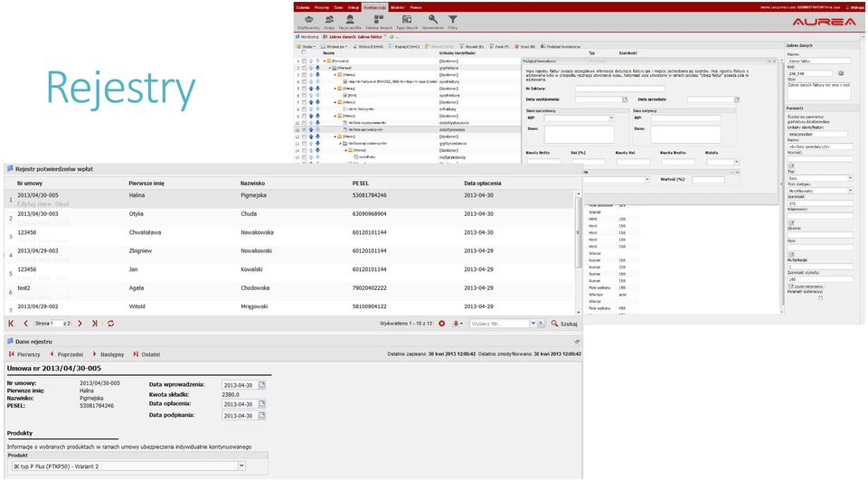Open Konfiguracja menu in Aurea menu bar

click(374, 7)
